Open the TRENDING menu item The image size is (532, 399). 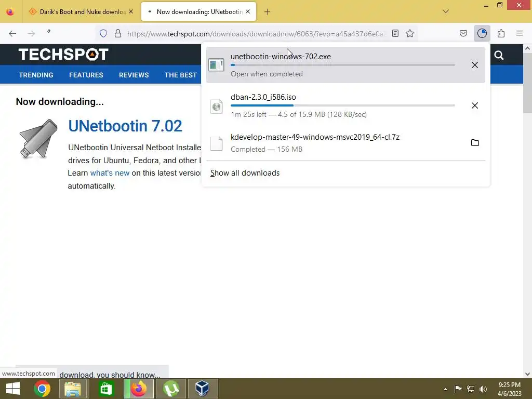36,75
